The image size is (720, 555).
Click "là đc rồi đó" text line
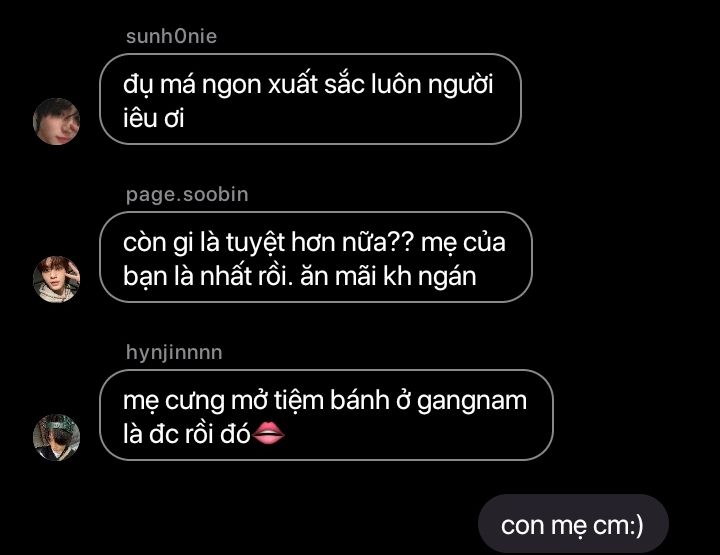(186, 433)
